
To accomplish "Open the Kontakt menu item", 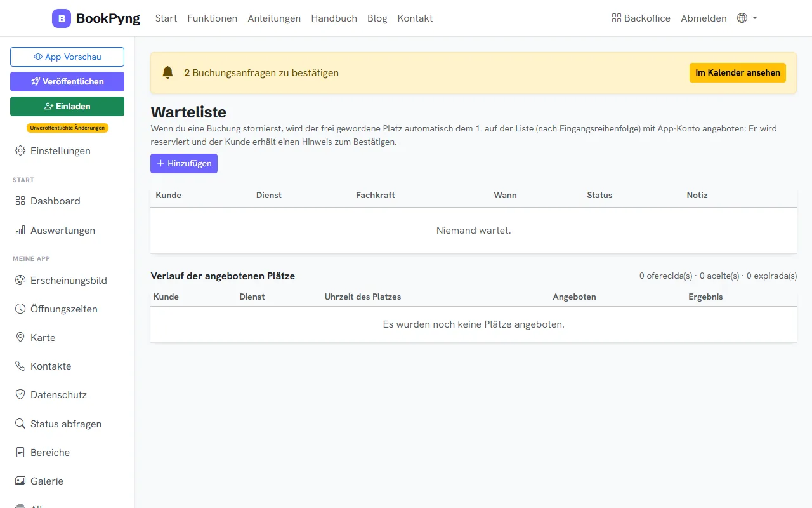I will [x=416, y=18].
